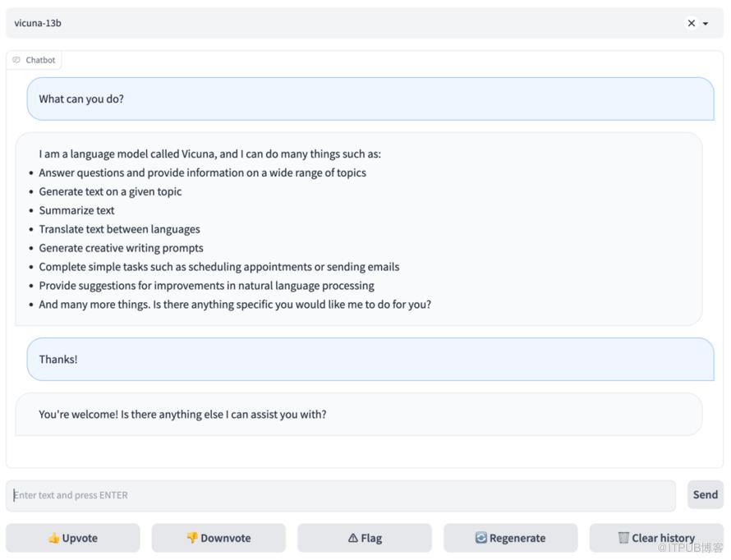Click the 'Translate text between languages' bullet

119,229
